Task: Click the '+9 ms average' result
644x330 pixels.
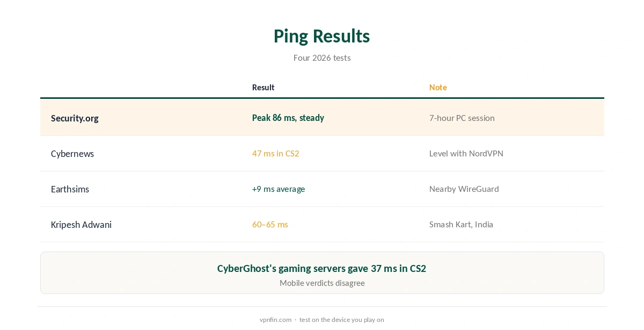Action: click(x=279, y=189)
